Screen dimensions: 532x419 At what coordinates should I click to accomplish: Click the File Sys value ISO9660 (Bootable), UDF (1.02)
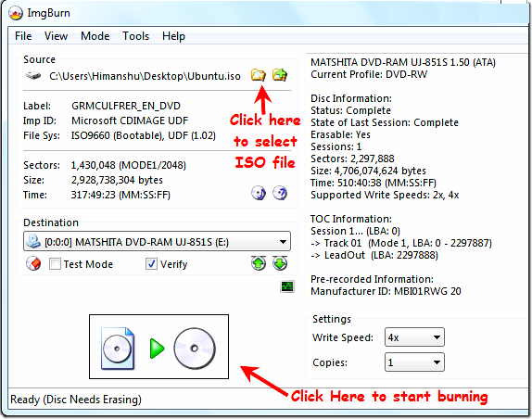click(143, 135)
